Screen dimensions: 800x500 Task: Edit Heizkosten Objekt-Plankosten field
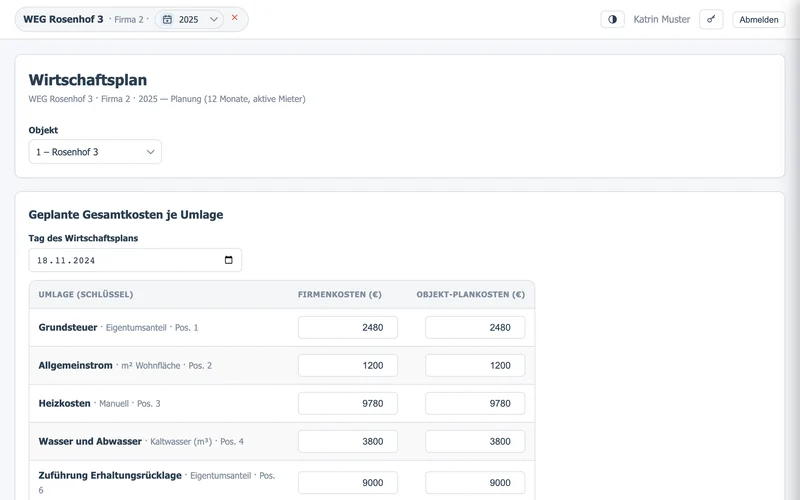(x=475, y=404)
